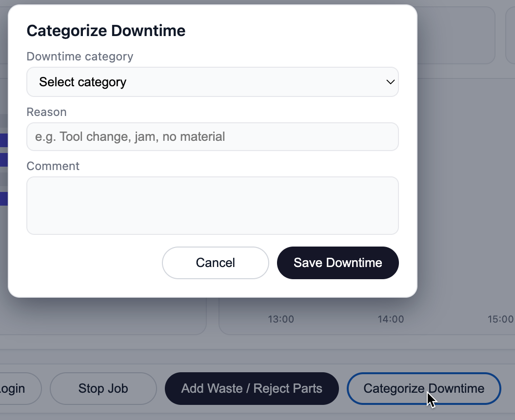515x420 pixels.
Task: Click the topmost purple bar behind dialog
Action: 4,140
